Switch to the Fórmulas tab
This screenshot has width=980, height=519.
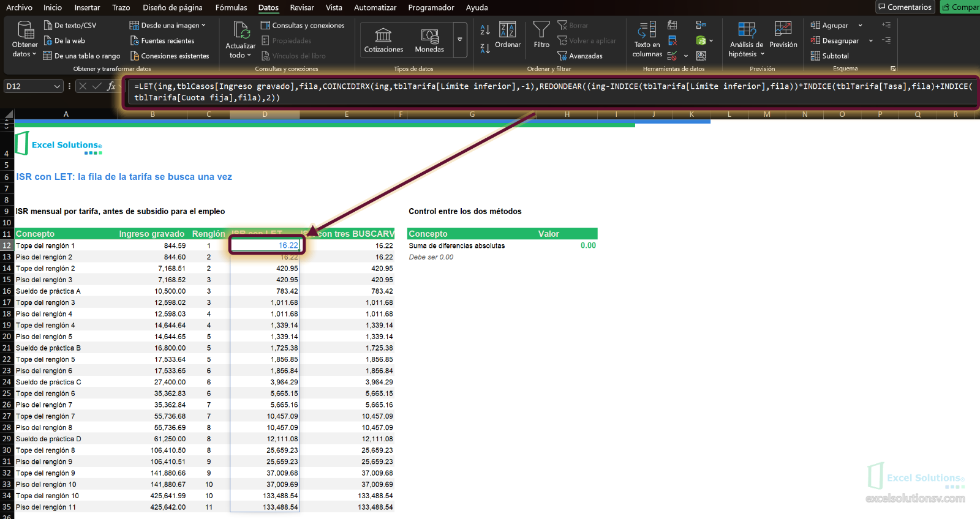point(231,7)
